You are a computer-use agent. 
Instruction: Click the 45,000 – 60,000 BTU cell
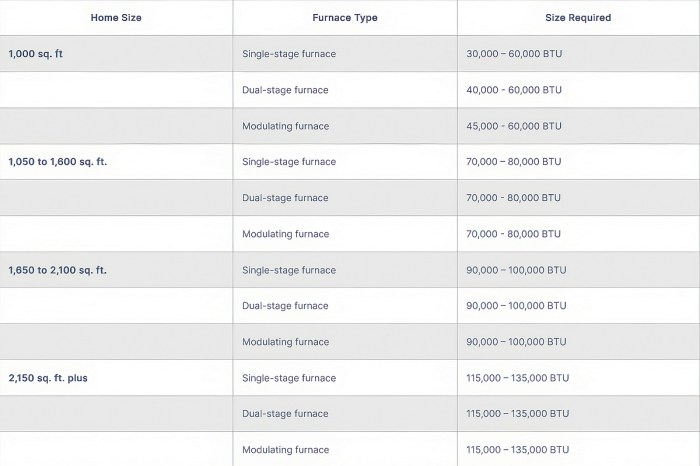514,126
